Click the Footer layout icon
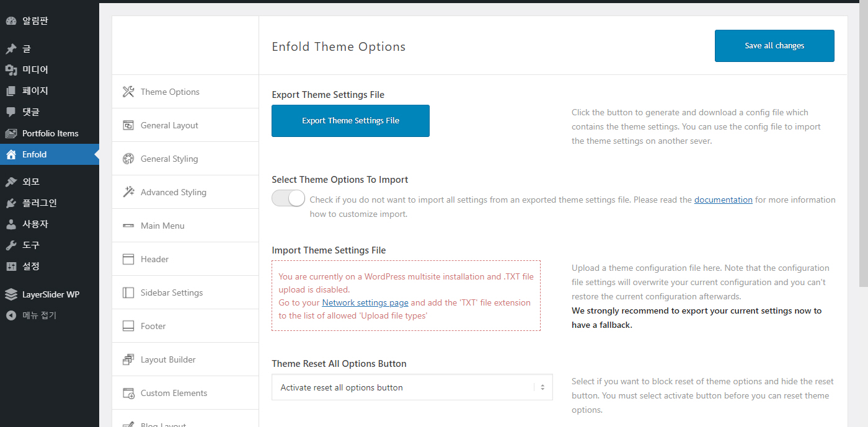The height and width of the screenshot is (427, 868). tap(128, 326)
